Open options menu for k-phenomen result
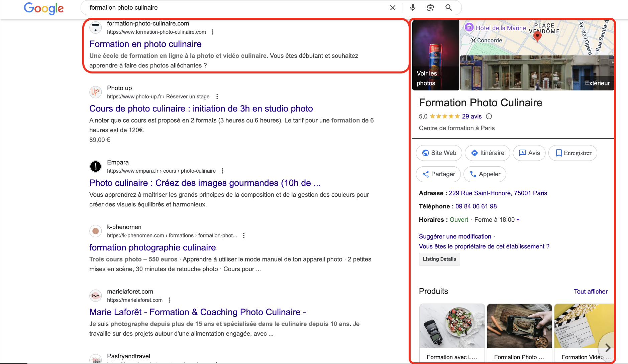Screen dimensions: 628x364 point(244,235)
